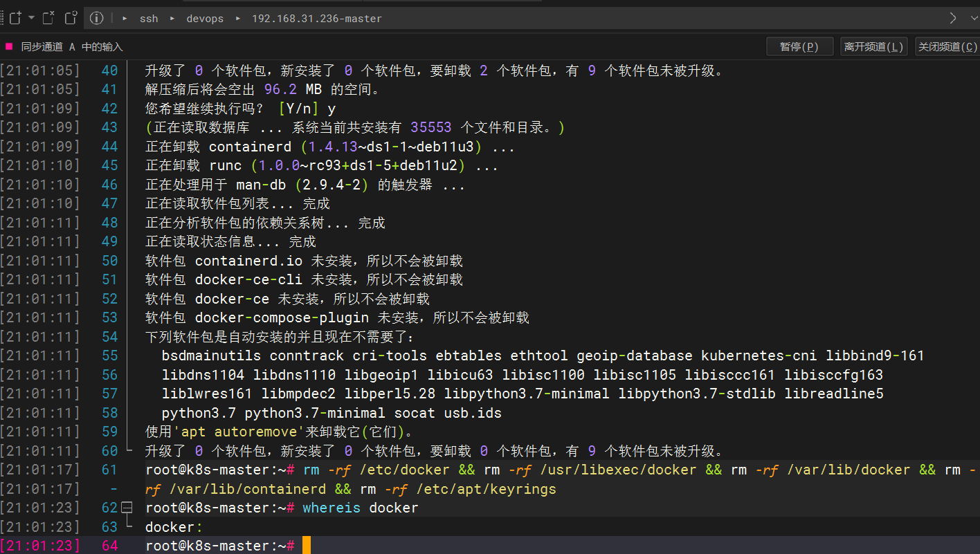
Task: Expand the arrow before 192.168.31.236-master
Action: tap(238, 18)
